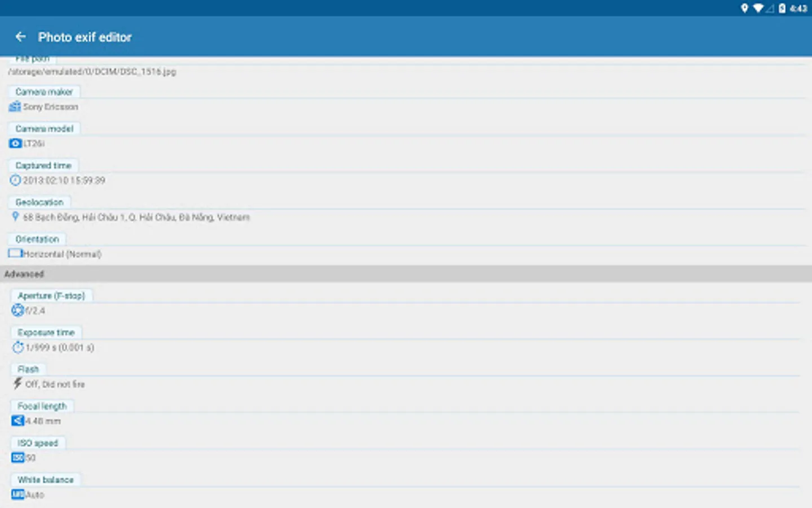Click the White balance label

46,480
